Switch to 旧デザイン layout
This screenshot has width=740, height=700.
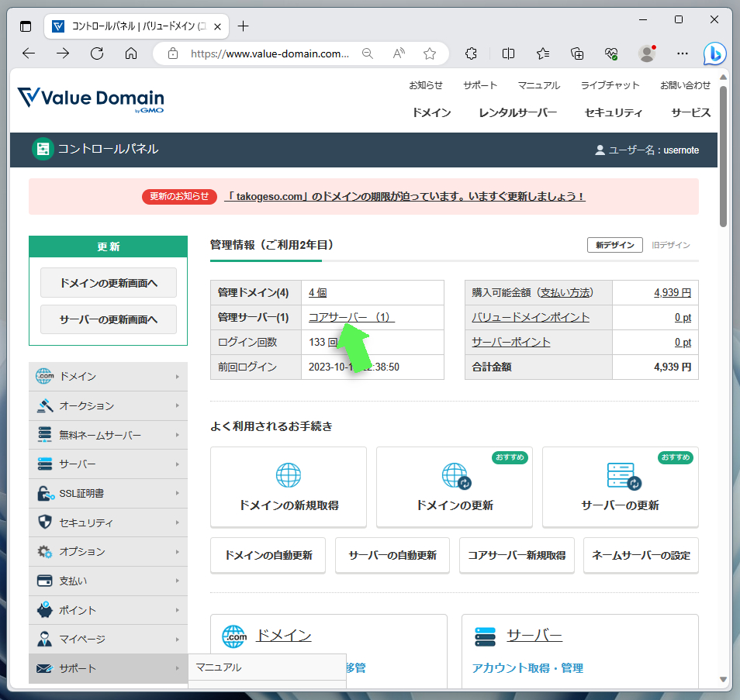(x=671, y=245)
